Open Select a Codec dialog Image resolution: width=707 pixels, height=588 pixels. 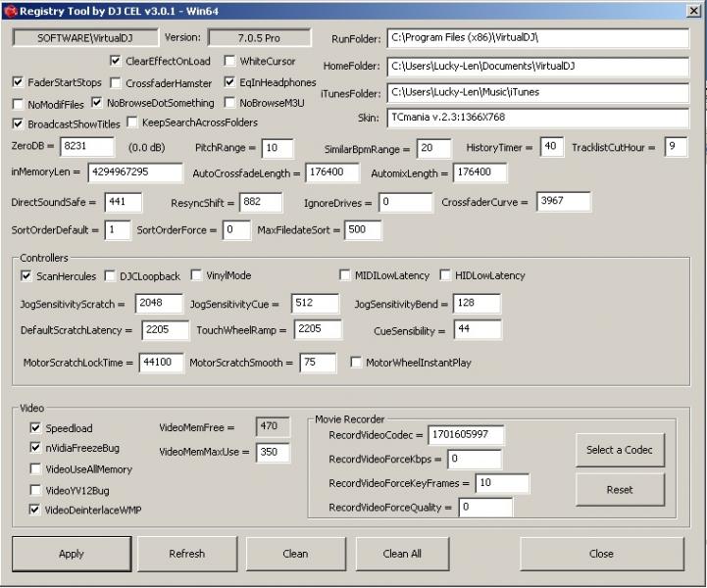(620, 450)
